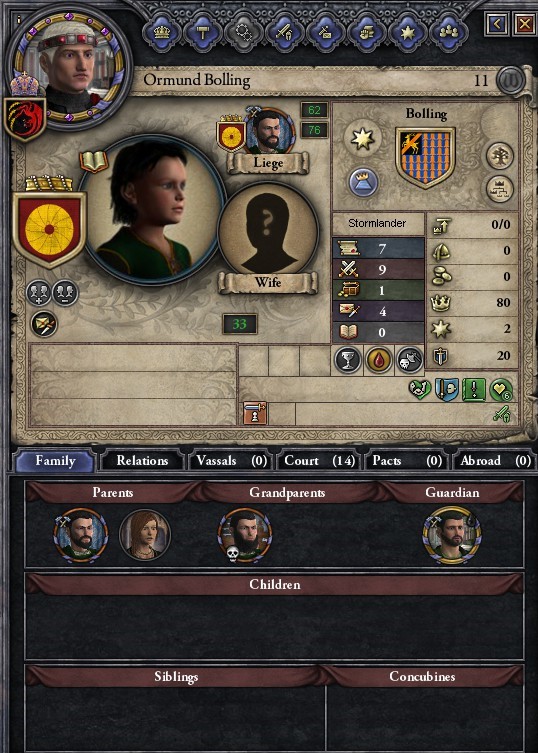Open the council people icon in top toolbar
538x753 pixels.
(x=449, y=32)
